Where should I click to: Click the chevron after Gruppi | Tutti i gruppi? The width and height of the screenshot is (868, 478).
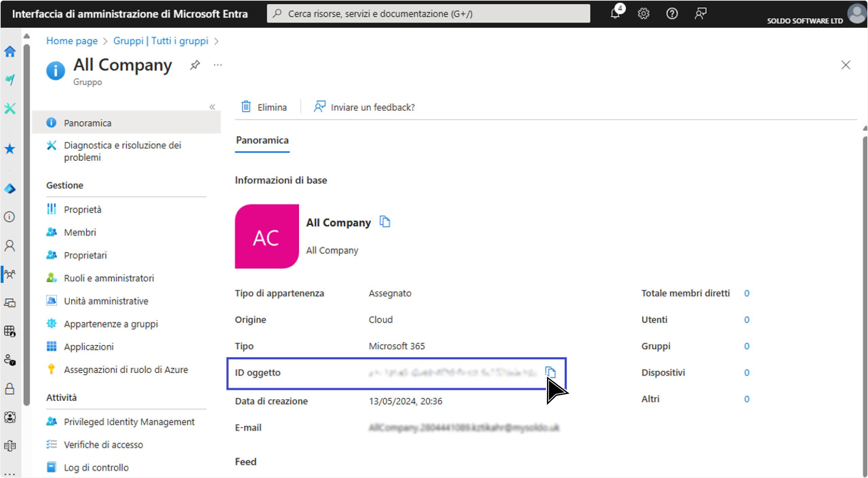click(216, 41)
